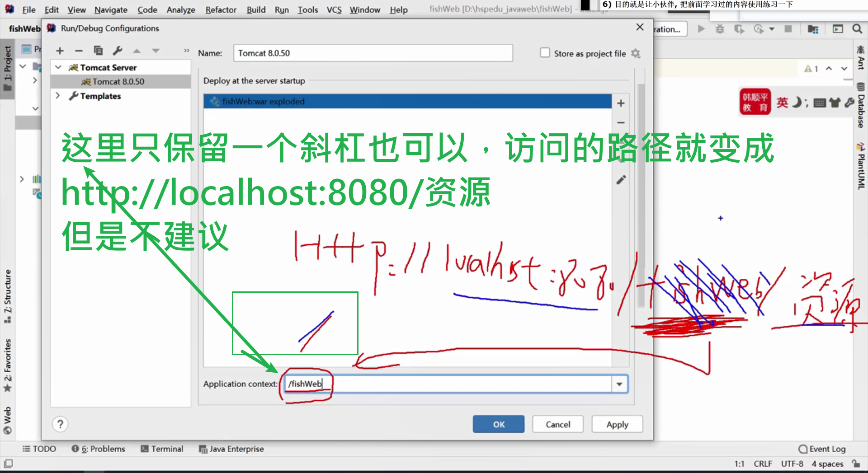Viewport: 868px width, 473px height.
Task: Remove the selected deployment artifact
Action: 621,122
